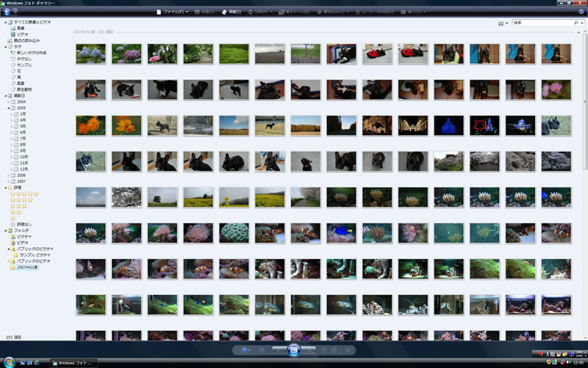Screen dimensions: 588x368
Task: Click the Next item control
Action: [x=308, y=350]
